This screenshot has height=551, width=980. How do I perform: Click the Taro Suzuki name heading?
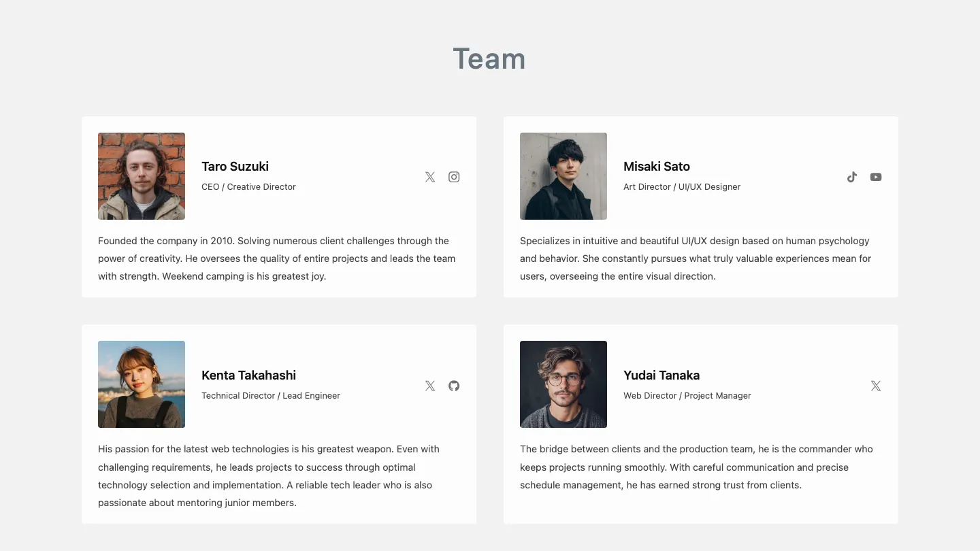click(235, 167)
